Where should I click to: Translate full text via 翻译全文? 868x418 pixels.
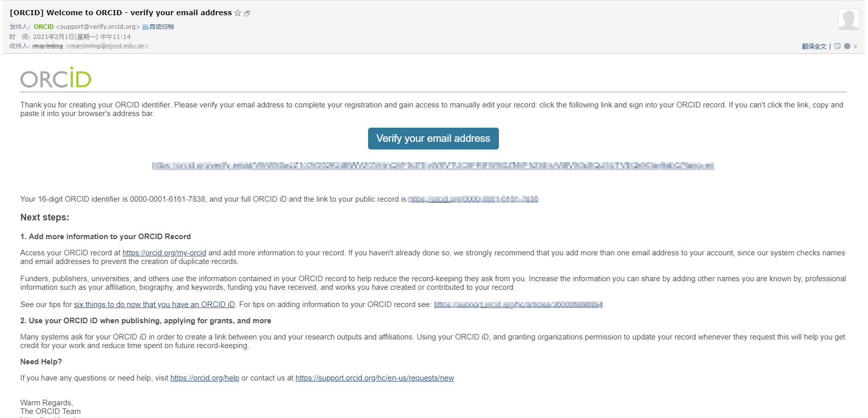tap(814, 46)
